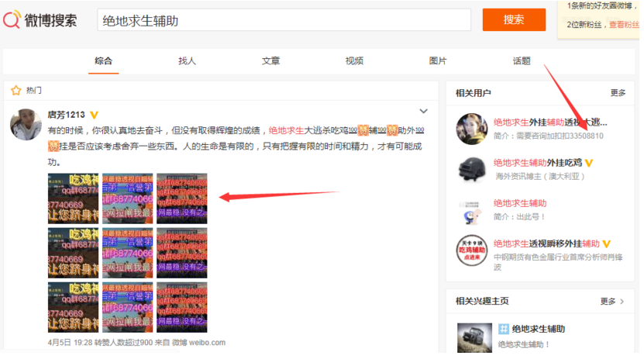Open user 绝地求生辅助外挂吃鸡
The width and height of the screenshot is (644, 359).
pos(538,163)
